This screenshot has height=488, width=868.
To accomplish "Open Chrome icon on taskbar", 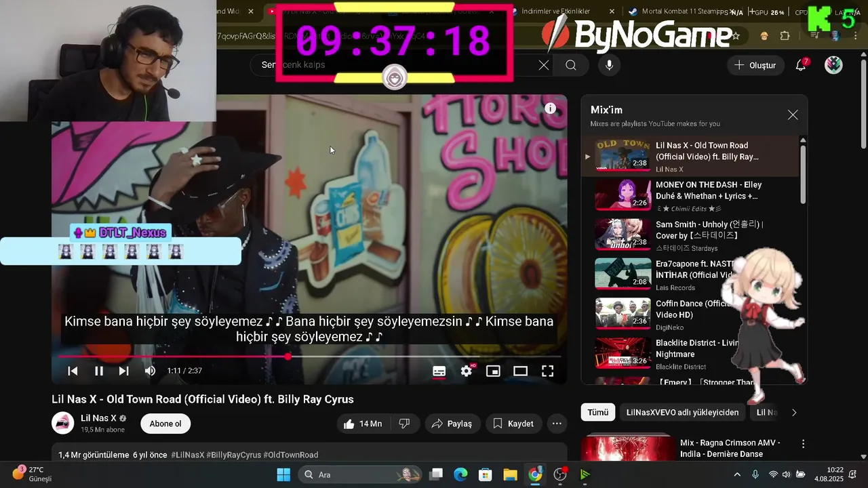I will [x=535, y=474].
